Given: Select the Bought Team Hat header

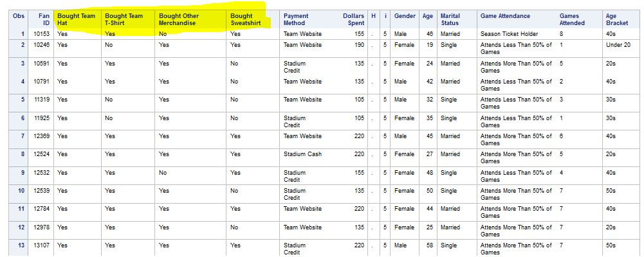Looking at the screenshot, I should click(x=76, y=19).
